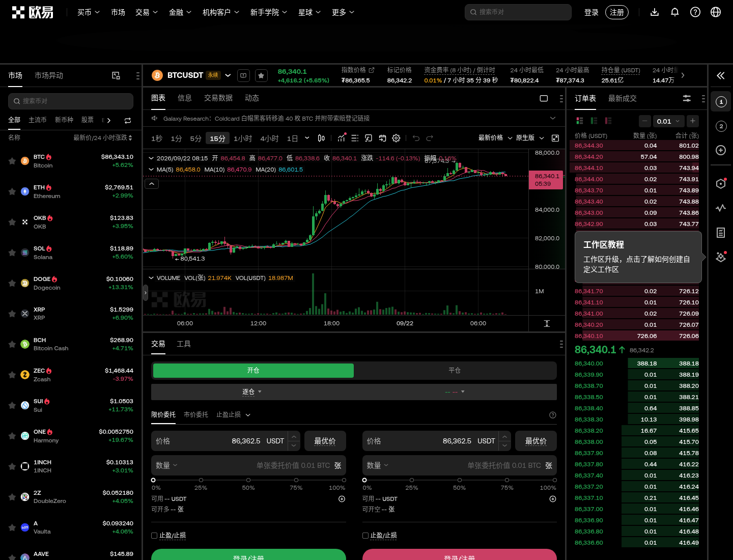Favorite DOGE in the market list

[x=12, y=283]
